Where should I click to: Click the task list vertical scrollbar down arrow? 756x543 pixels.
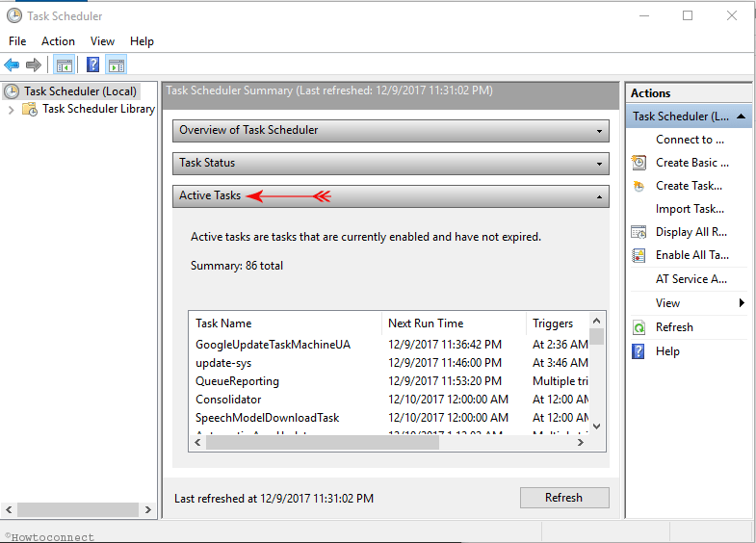point(596,426)
